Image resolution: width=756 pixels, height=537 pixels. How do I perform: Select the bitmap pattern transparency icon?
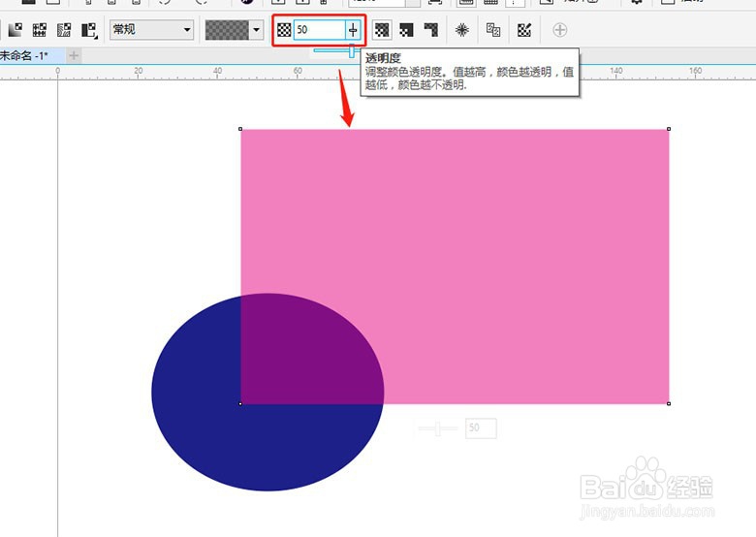[64, 30]
